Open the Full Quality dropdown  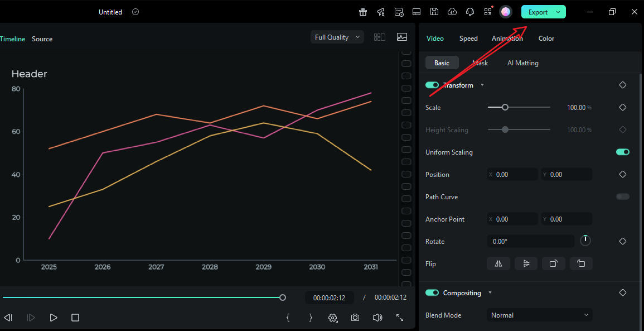[337, 37]
